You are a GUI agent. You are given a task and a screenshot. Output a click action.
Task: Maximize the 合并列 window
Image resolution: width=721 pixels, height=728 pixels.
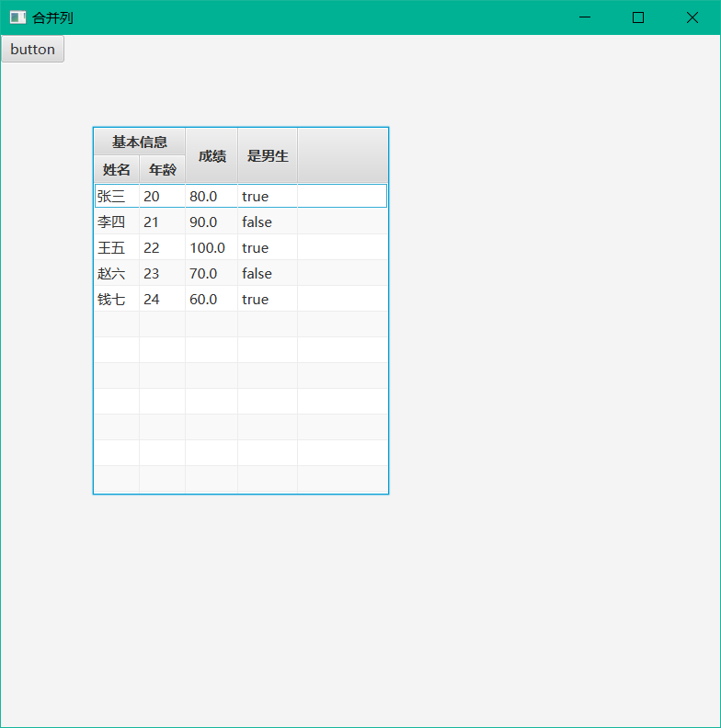click(x=638, y=17)
